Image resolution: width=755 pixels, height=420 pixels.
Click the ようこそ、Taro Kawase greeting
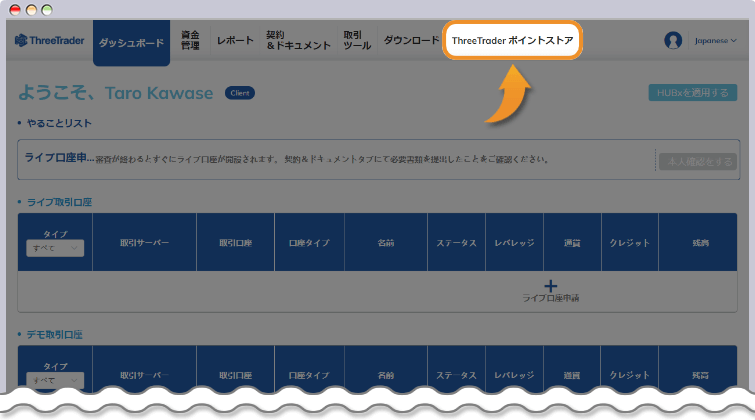point(116,93)
